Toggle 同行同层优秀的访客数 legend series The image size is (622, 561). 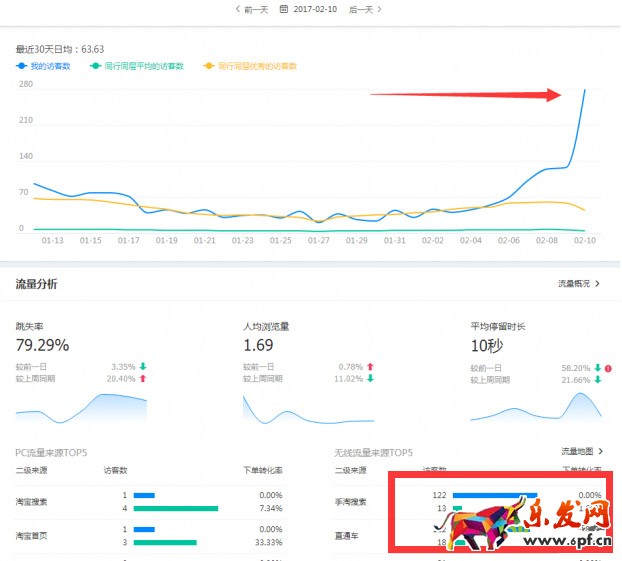(250, 66)
